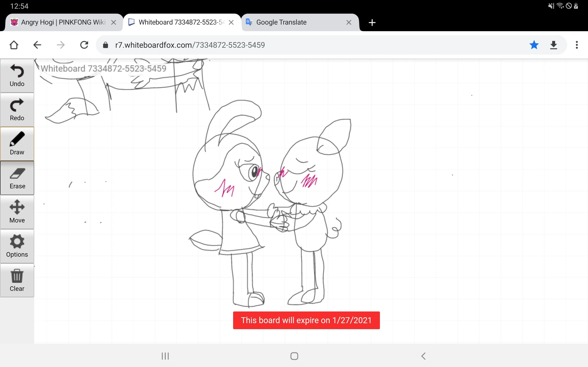Bookmark the page with the star icon
Screen dimensions: 588x367
click(x=534, y=45)
